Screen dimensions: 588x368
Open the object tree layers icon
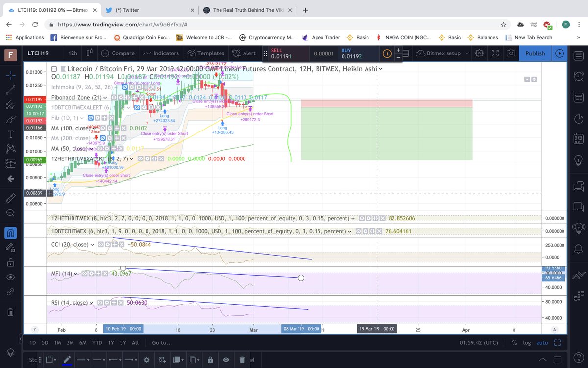tap(10, 353)
